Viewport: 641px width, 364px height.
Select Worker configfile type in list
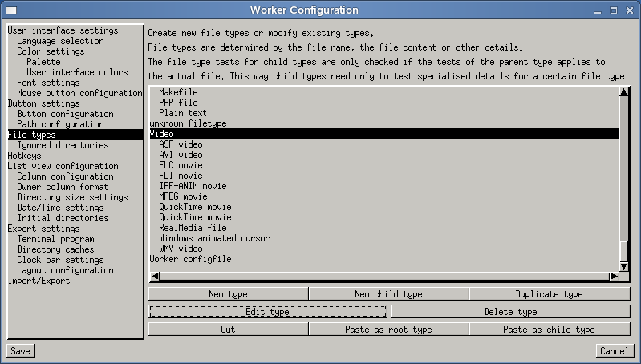pyautogui.click(x=190, y=259)
